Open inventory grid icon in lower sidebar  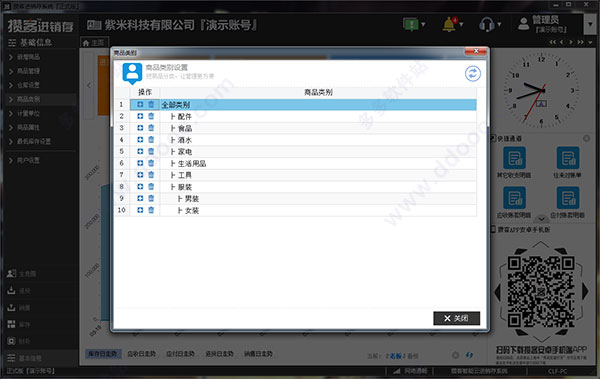pyautogui.click(x=11, y=324)
